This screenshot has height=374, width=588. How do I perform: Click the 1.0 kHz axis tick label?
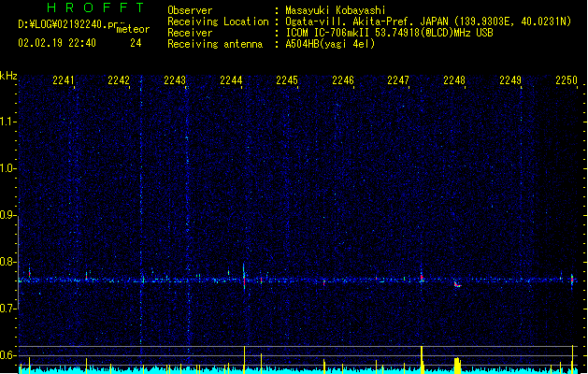tap(8, 168)
